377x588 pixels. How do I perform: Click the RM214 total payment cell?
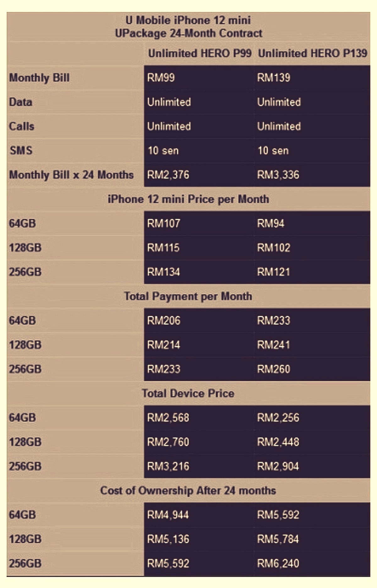click(199, 345)
